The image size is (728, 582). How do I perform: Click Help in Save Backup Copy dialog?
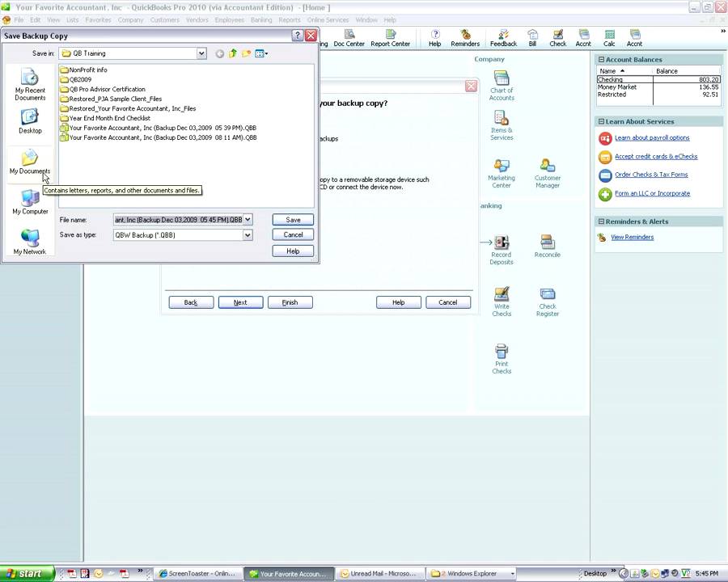coord(293,251)
